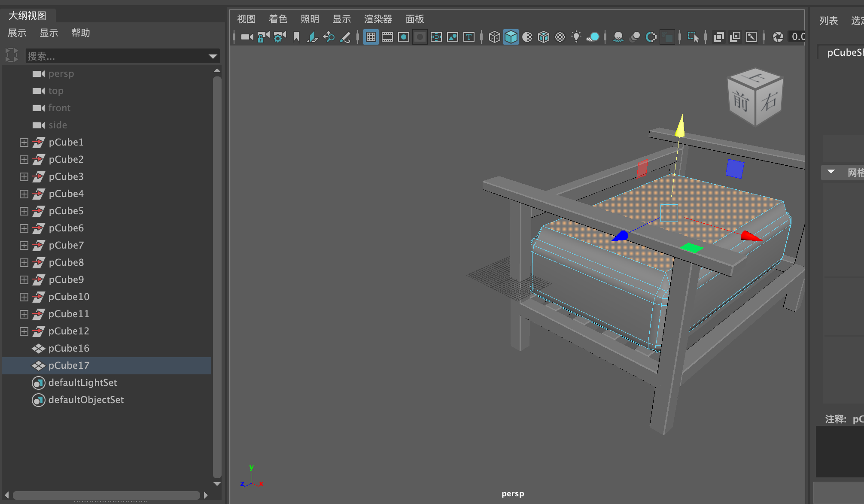Click the outliner search field

coord(116,56)
